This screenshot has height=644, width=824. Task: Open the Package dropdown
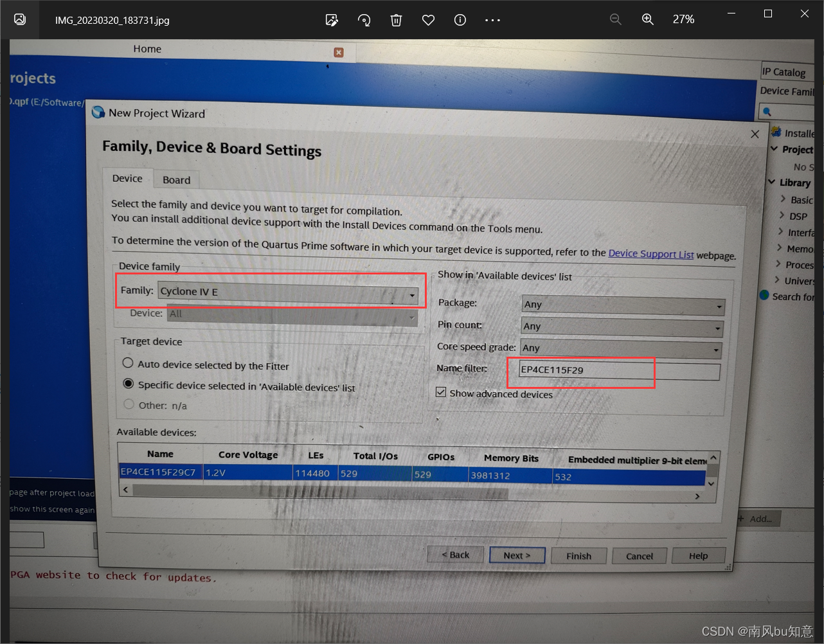coord(623,305)
